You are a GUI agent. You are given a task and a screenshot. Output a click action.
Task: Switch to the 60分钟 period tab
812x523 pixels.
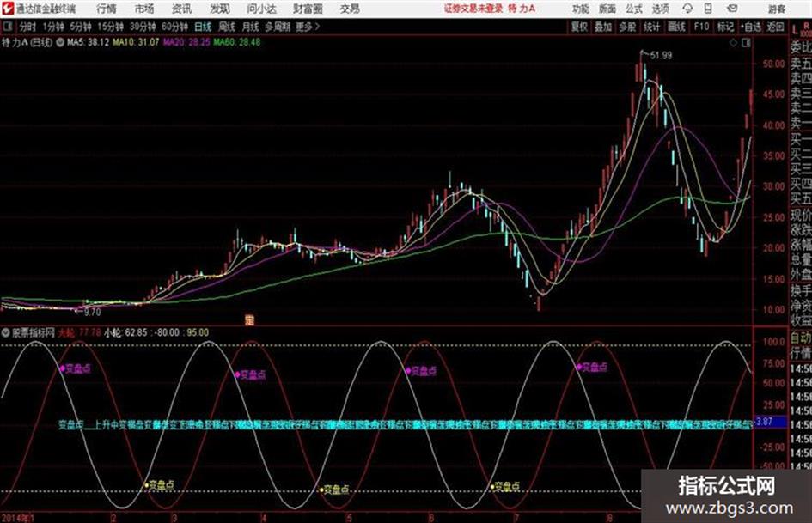point(174,27)
